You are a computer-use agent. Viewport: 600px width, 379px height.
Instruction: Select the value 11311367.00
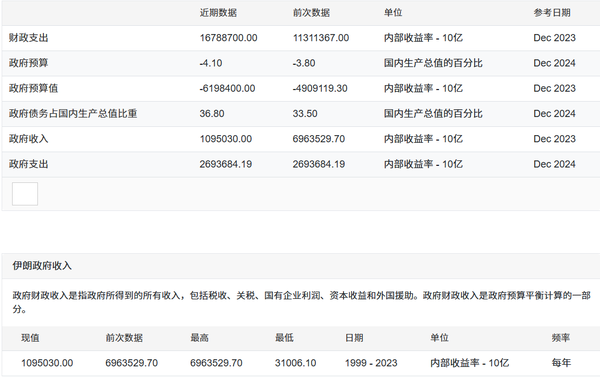pos(321,38)
